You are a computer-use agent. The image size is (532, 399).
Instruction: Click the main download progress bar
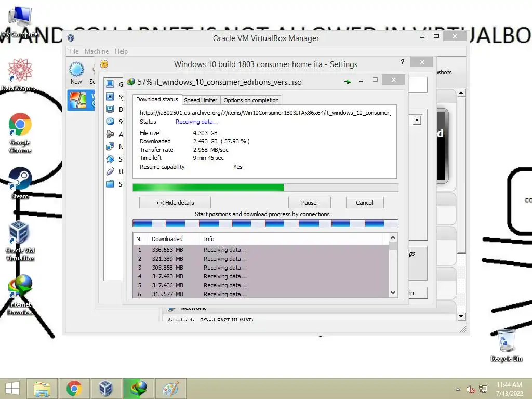(x=265, y=188)
